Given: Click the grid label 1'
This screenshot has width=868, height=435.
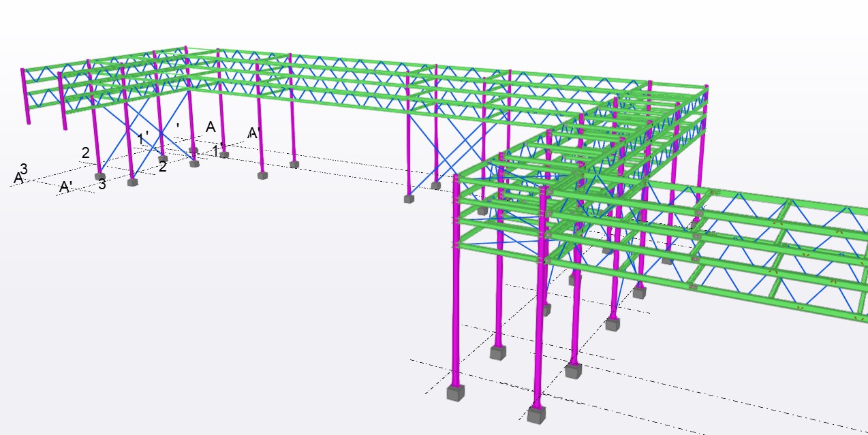Looking at the screenshot, I should (143, 137).
